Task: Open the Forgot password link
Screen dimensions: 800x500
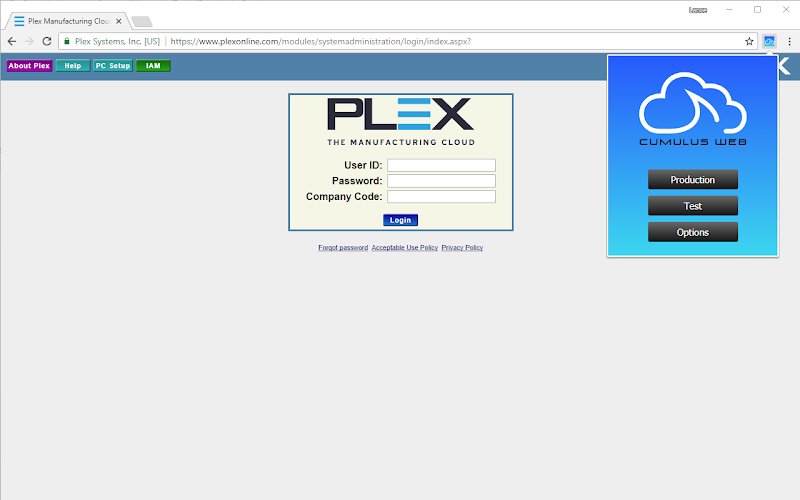Action: [343, 247]
